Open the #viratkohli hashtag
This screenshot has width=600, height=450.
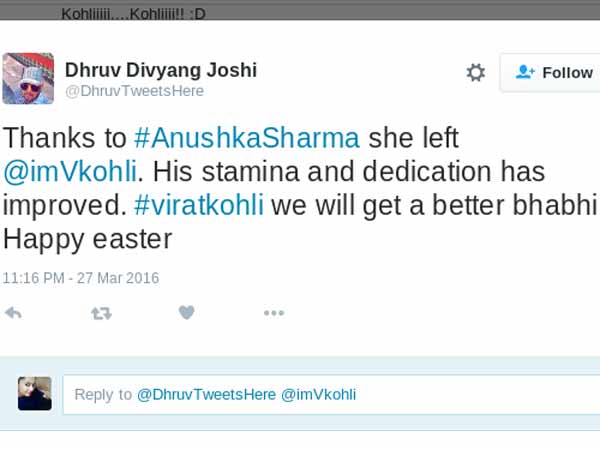pos(199,205)
